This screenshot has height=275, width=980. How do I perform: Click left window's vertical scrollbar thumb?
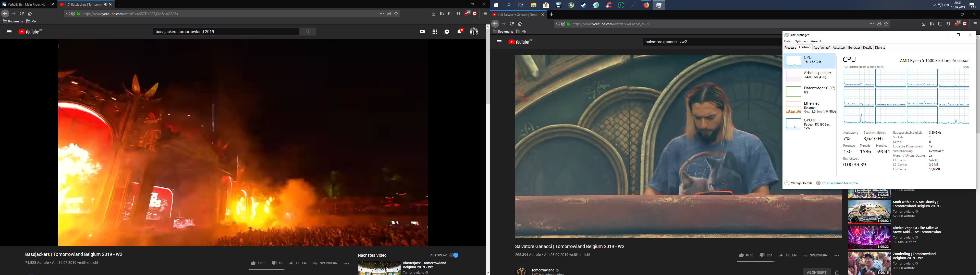point(488,66)
